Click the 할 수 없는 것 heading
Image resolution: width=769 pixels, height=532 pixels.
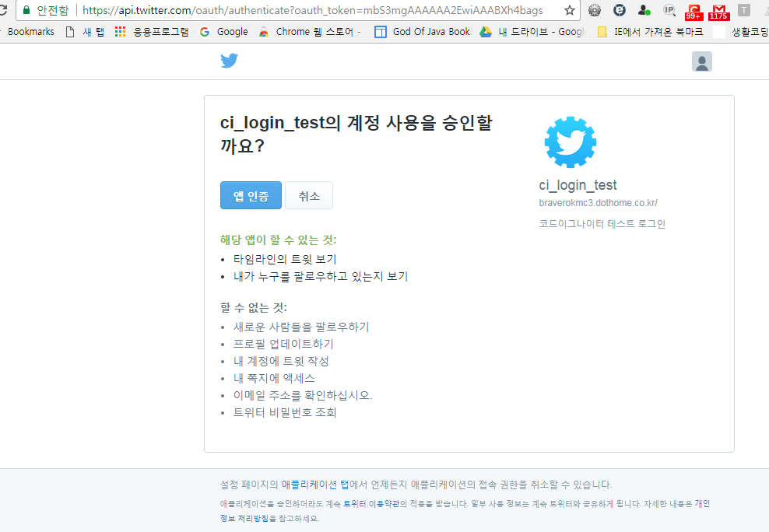pos(254,308)
